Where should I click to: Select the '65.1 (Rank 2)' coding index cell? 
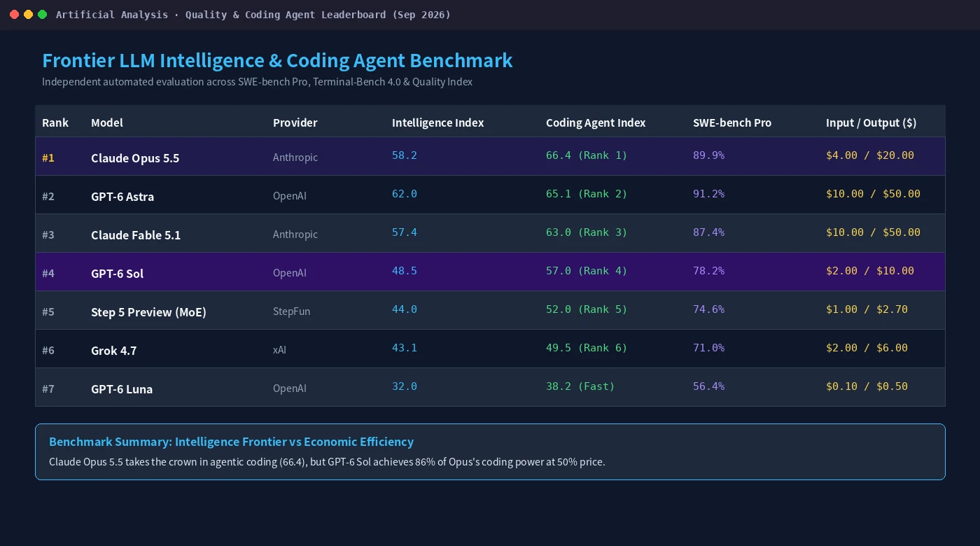[x=587, y=194]
